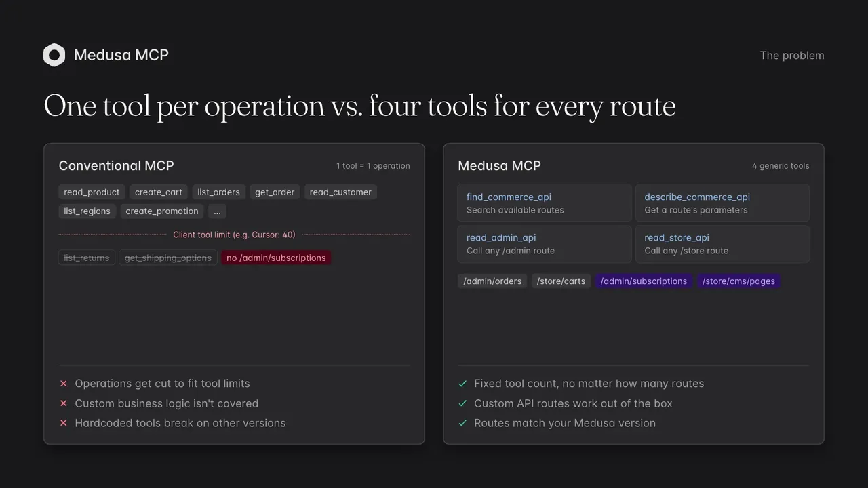868x488 pixels.
Task: Click the red X beside 'Operations get cut'
Action: 64,384
